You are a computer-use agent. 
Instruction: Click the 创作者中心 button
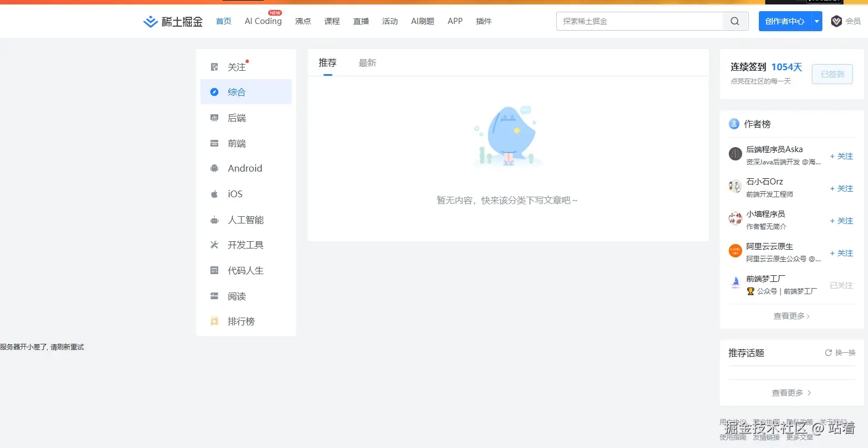pyautogui.click(x=784, y=21)
